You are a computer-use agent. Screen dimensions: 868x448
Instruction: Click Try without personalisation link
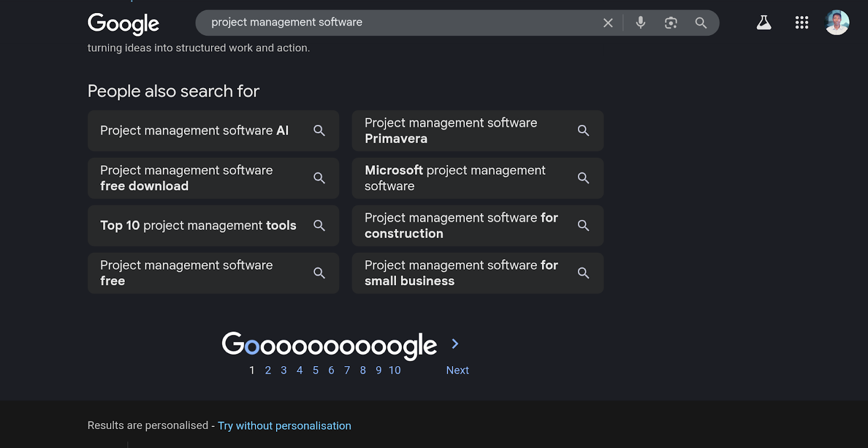(x=285, y=426)
